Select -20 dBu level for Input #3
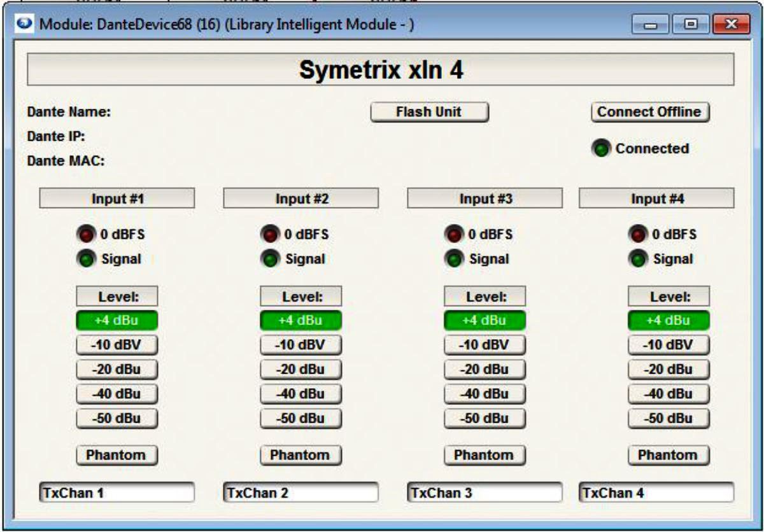The width and height of the screenshot is (764, 532). pos(485,370)
